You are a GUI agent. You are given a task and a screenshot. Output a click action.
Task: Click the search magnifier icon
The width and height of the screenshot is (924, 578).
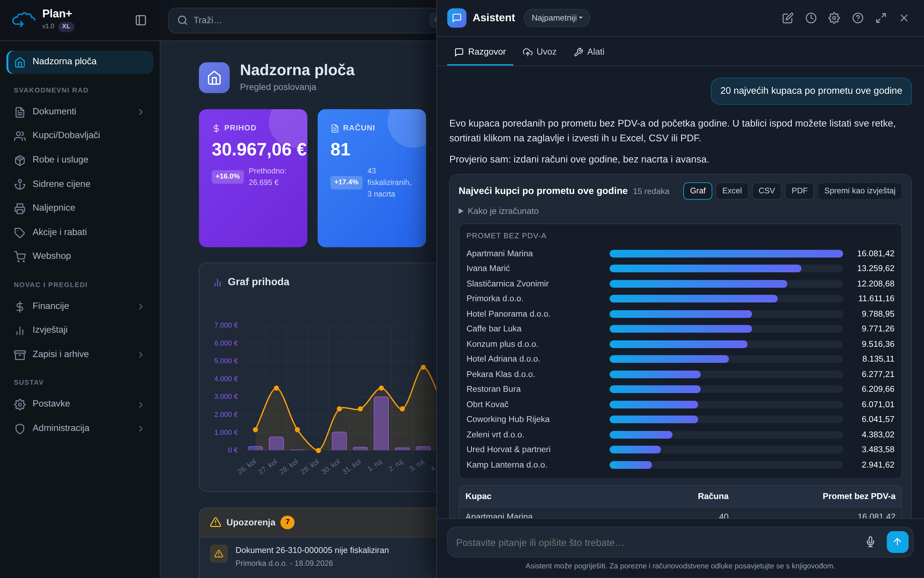183,20
